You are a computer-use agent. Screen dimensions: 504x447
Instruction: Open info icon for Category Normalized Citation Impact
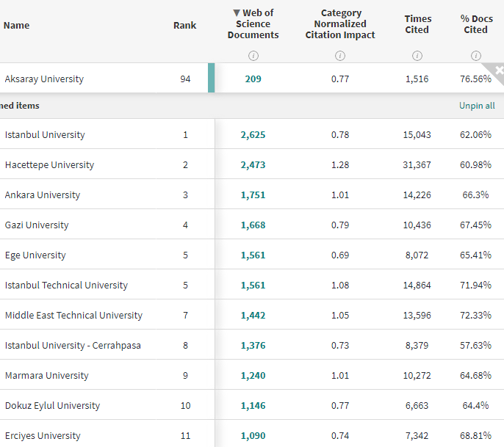[x=340, y=56]
